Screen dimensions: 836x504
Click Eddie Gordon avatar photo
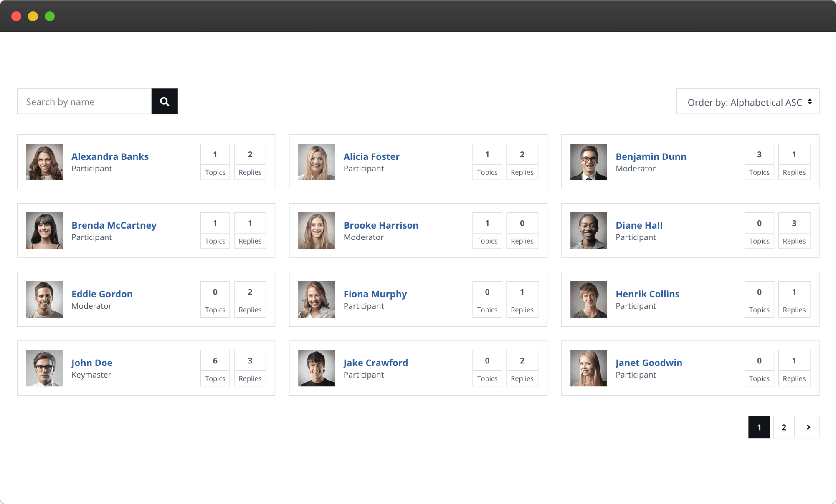pos(44,300)
